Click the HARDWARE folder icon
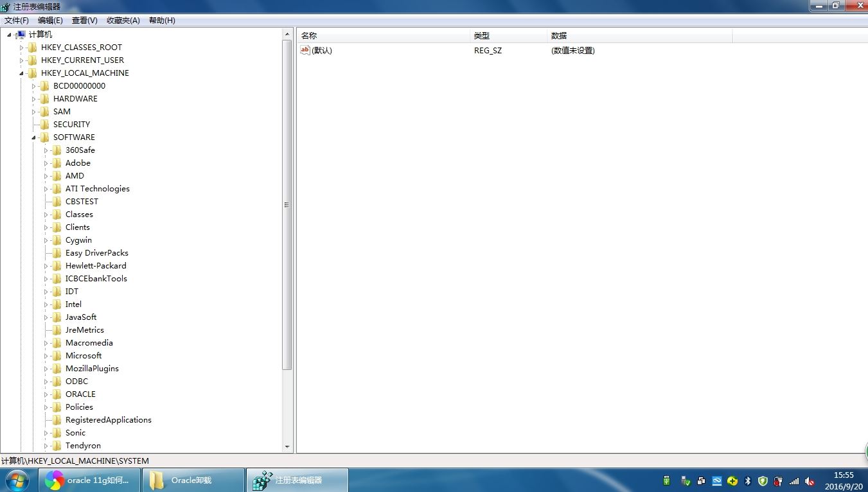 pos(44,99)
